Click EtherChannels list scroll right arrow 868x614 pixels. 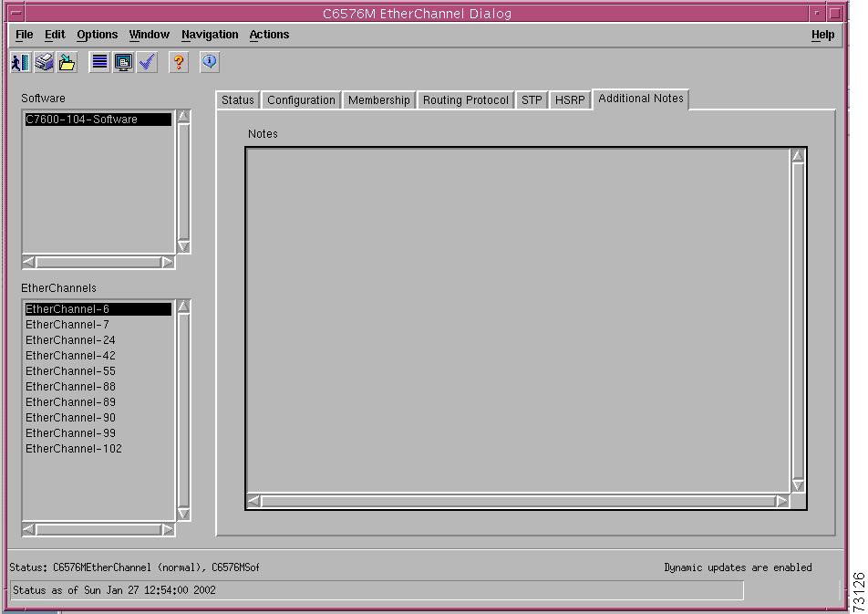(x=167, y=530)
